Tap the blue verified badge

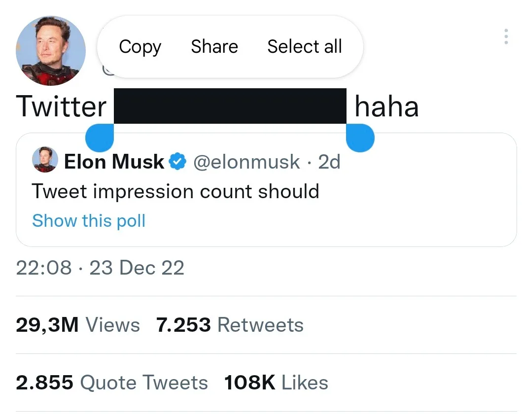tap(177, 162)
